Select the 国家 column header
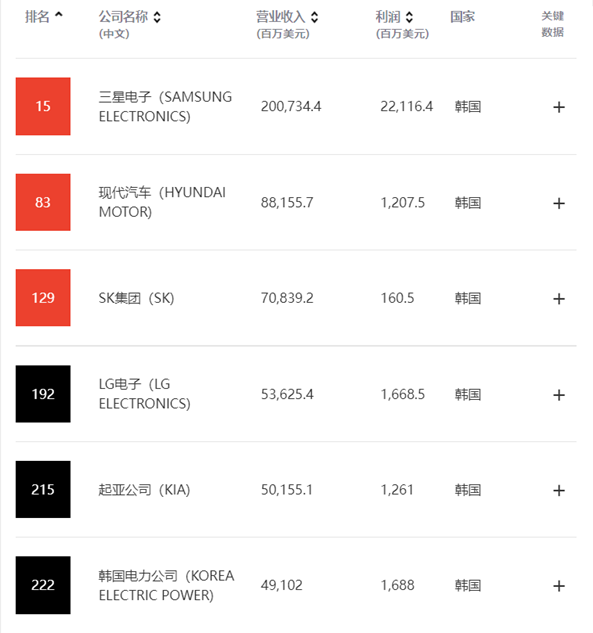 [x=463, y=17]
